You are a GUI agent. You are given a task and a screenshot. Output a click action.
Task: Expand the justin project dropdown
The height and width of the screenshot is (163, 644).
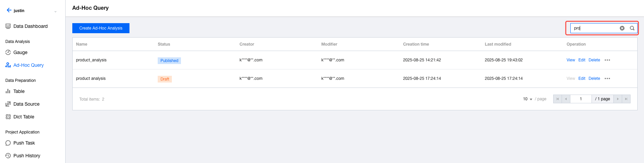[x=55, y=11]
